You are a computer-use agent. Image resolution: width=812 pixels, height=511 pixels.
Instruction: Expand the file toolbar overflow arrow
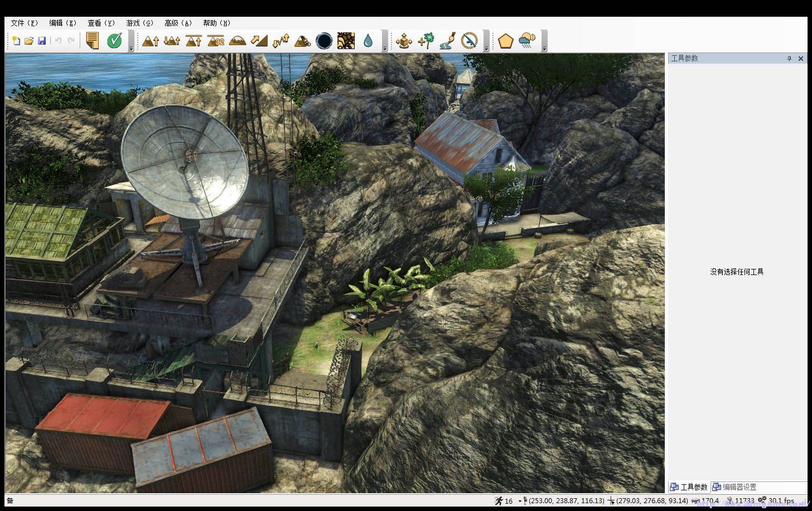(131, 49)
